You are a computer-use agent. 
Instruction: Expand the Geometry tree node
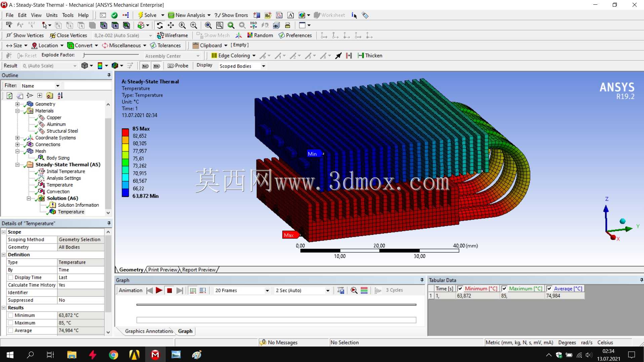click(x=17, y=104)
